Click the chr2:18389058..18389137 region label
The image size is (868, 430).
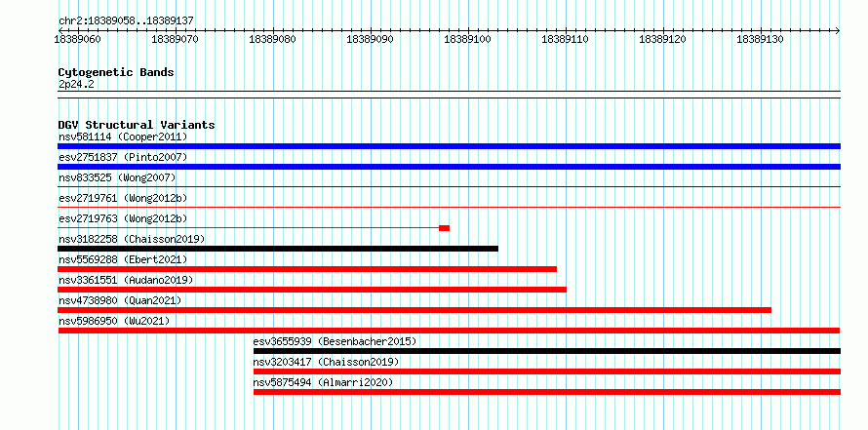(x=126, y=20)
